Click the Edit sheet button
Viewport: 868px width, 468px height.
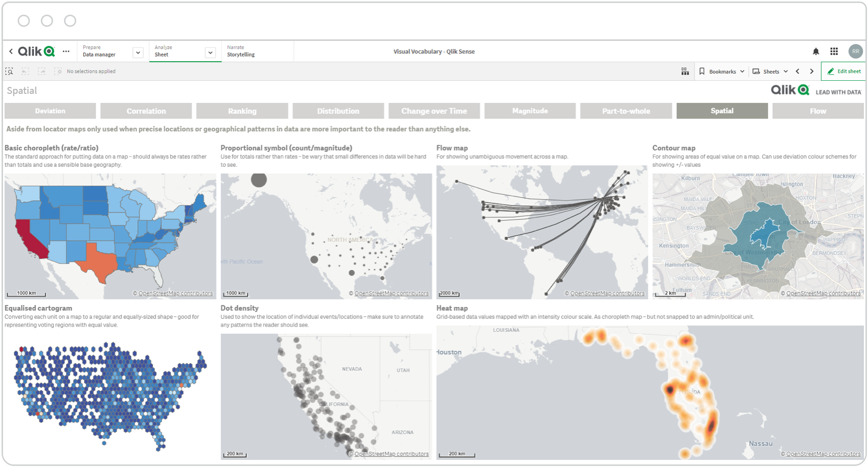tap(844, 71)
